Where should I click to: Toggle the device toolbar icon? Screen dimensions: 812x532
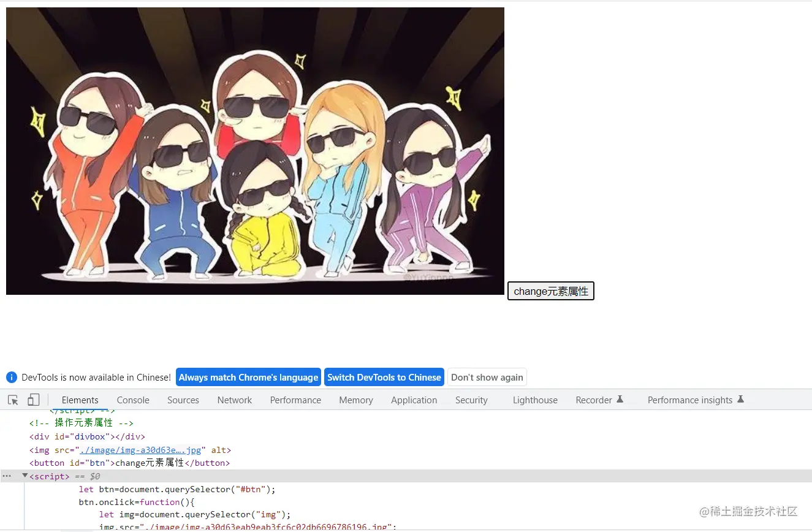pyautogui.click(x=33, y=400)
